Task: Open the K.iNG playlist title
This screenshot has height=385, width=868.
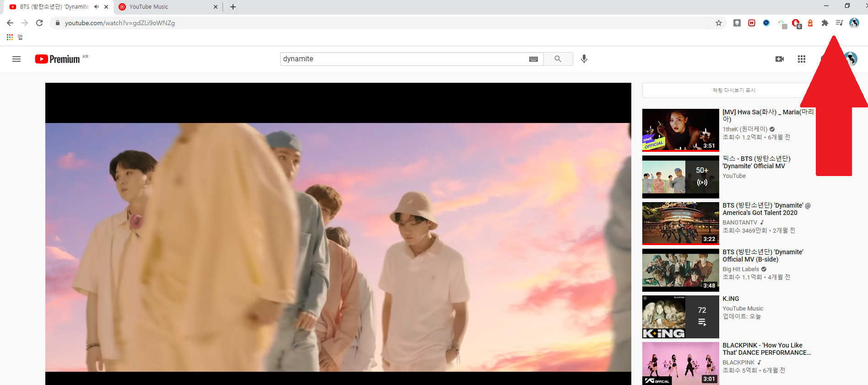Action: tap(731, 299)
